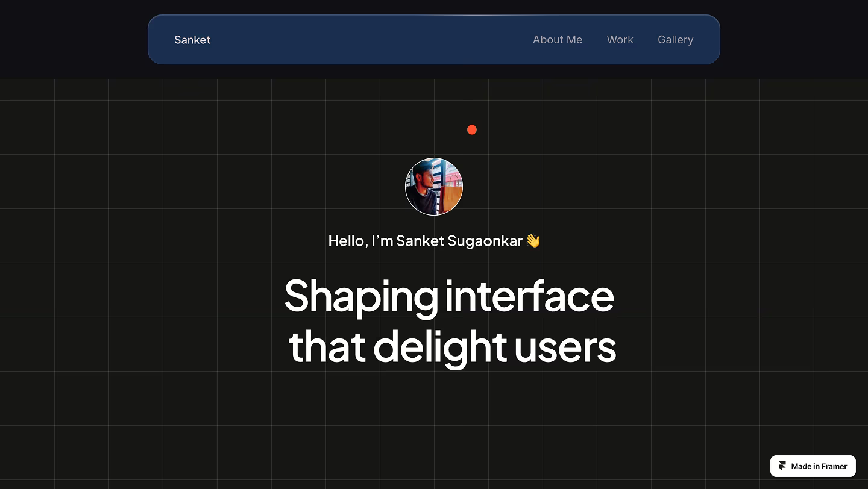Click the word "Shaping" in headline
868x489 pixels.
click(360, 296)
